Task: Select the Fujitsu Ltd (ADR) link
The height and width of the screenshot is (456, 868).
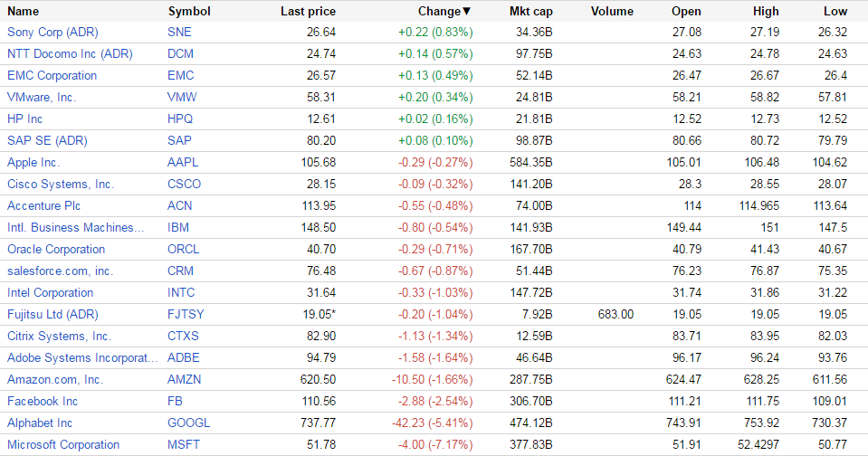Action: (52, 314)
